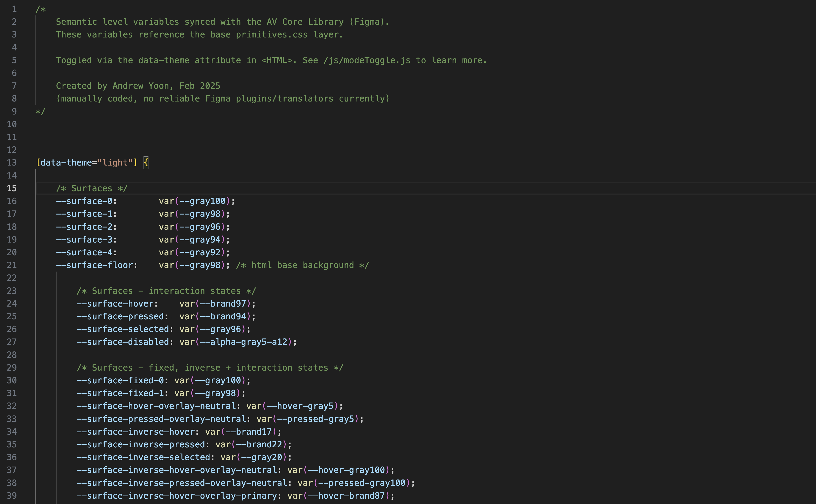Click the --hover-brand87 value on line 39
This screenshot has width=816, height=504.
[346, 496]
